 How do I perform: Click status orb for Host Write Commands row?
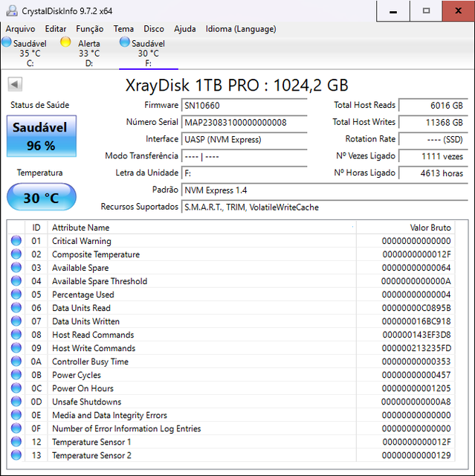(x=16, y=348)
